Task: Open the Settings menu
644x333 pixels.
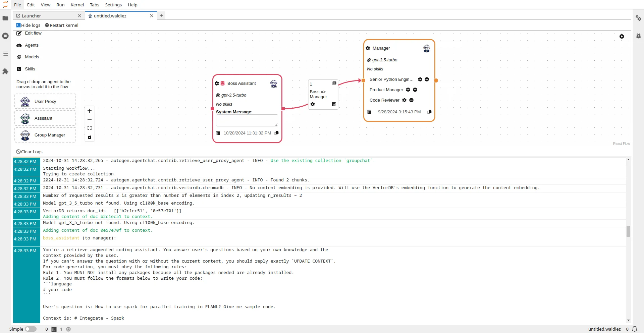Action: tap(113, 5)
